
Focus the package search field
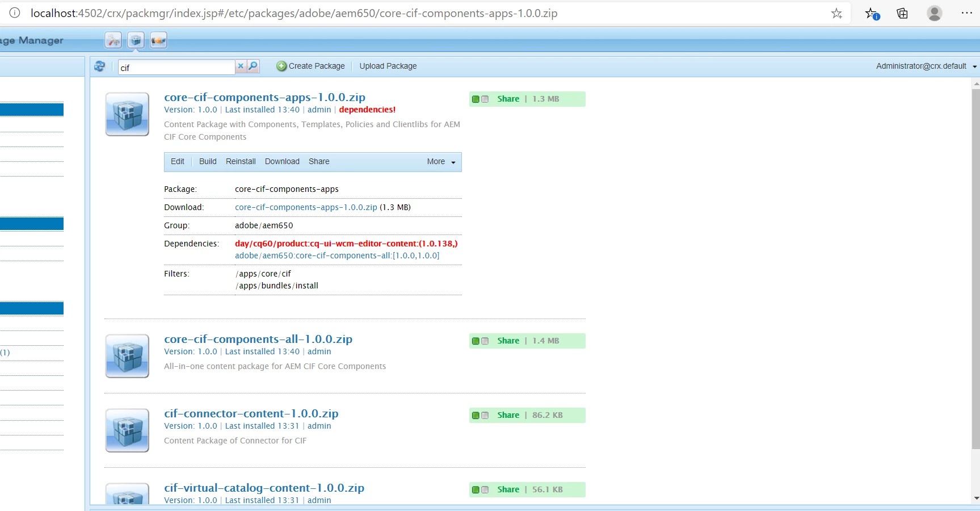click(176, 68)
